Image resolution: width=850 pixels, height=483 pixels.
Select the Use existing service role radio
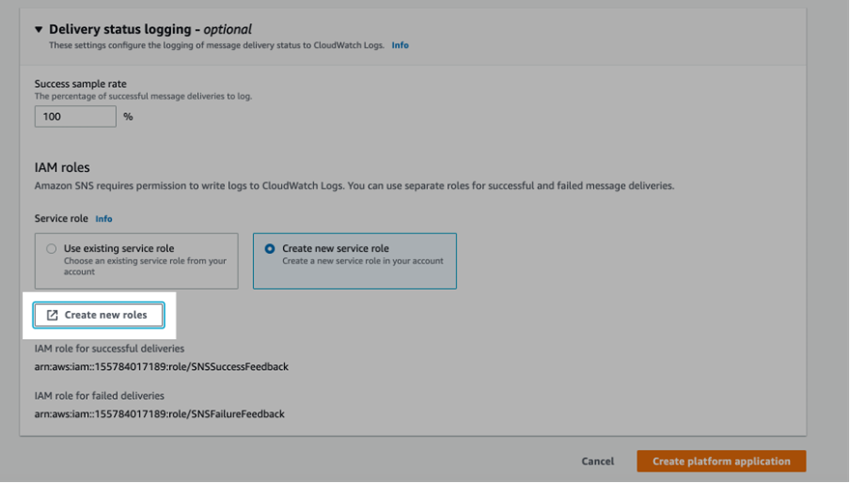[52, 249]
